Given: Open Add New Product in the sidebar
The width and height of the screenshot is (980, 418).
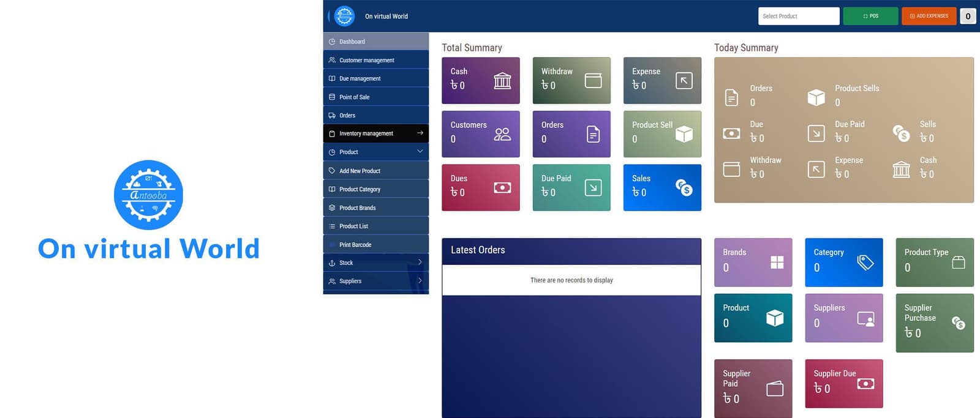Looking at the screenshot, I should [x=376, y=171].
